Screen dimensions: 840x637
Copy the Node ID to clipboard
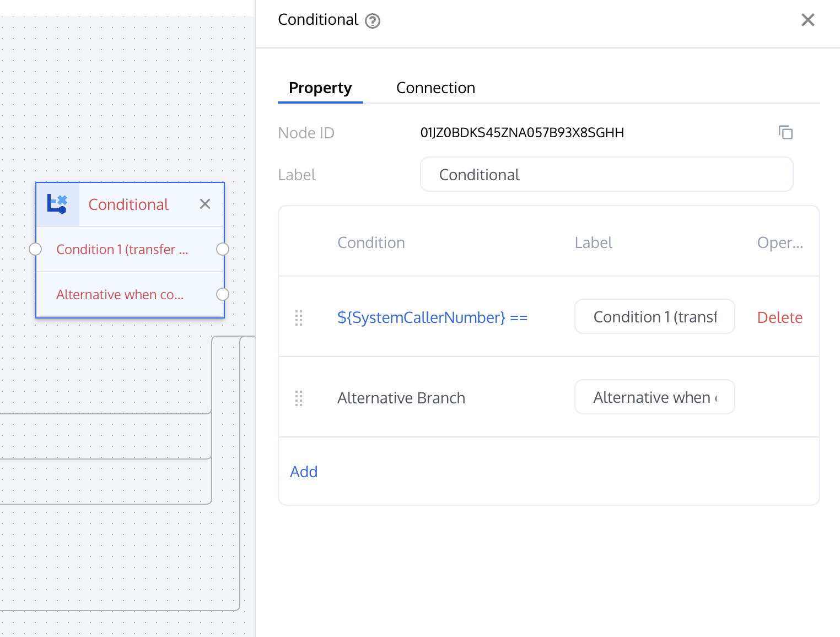pyautogui.click(x=785, y=132)
